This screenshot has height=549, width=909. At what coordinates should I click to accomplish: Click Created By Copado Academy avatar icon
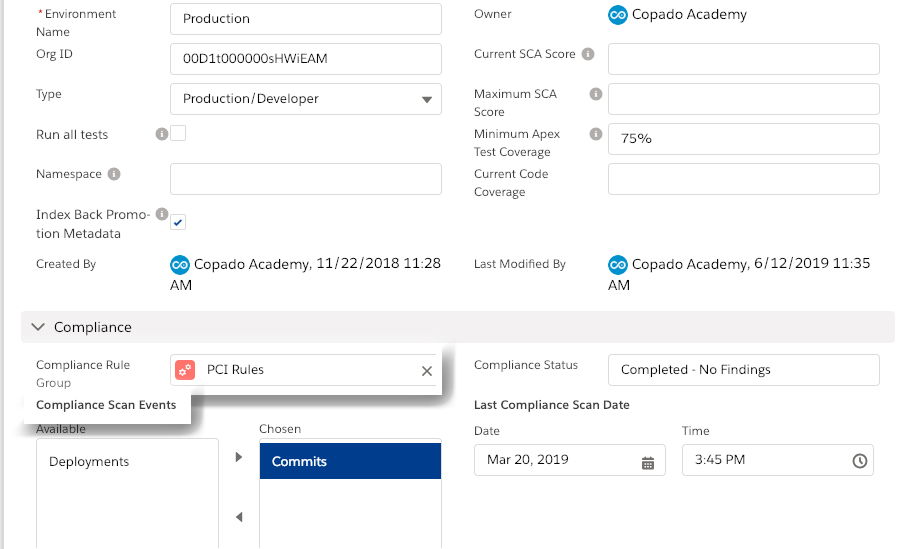pos(180,265)
